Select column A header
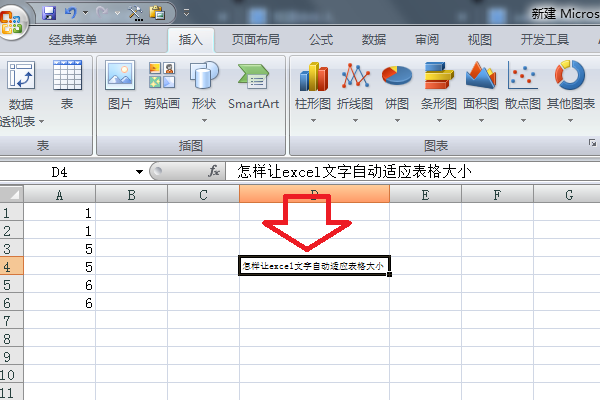The image size is (600, 400). point(60,195)
